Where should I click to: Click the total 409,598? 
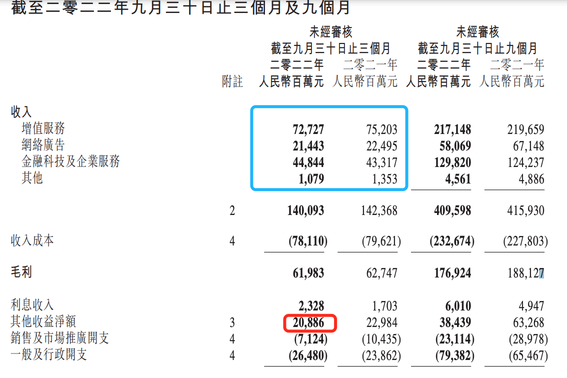click(453, 211)
